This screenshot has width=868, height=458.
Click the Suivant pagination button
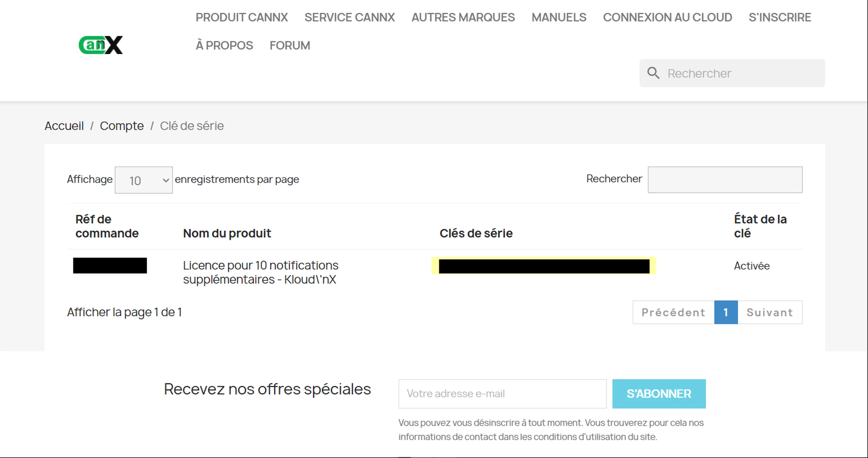pyautogui.click(x=770, y=312)
